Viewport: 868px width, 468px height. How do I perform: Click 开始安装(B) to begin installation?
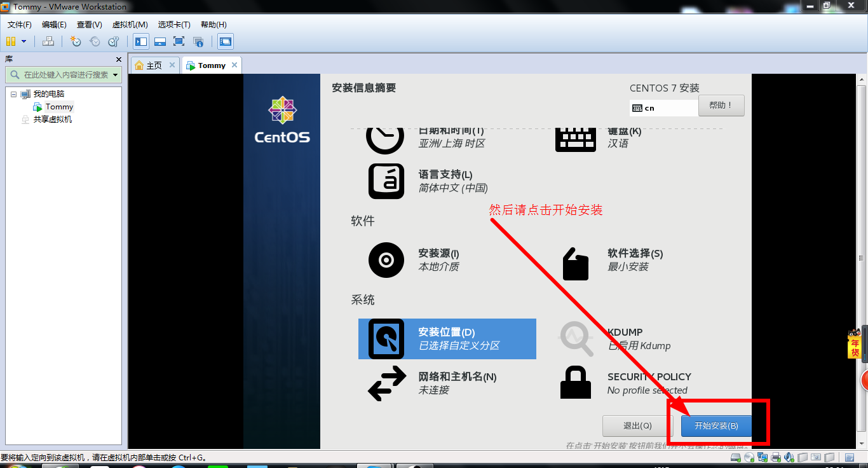(716, 426)
